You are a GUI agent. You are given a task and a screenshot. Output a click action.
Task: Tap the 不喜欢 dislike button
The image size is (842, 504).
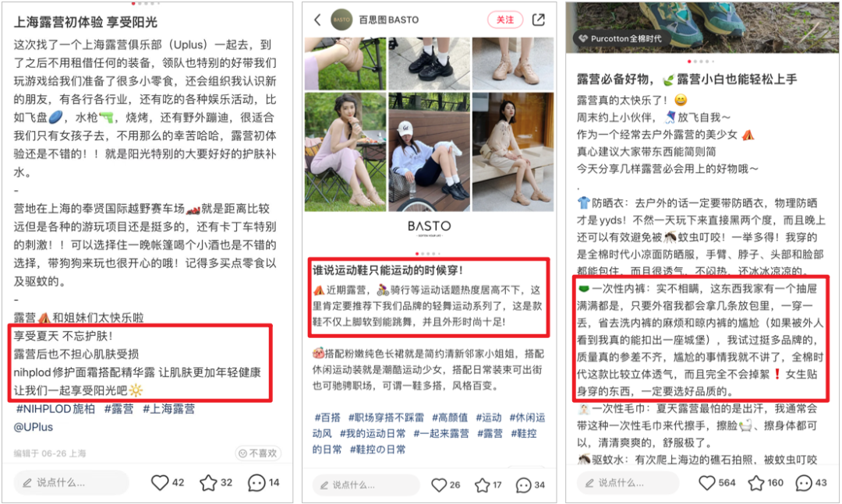[258, 453]
